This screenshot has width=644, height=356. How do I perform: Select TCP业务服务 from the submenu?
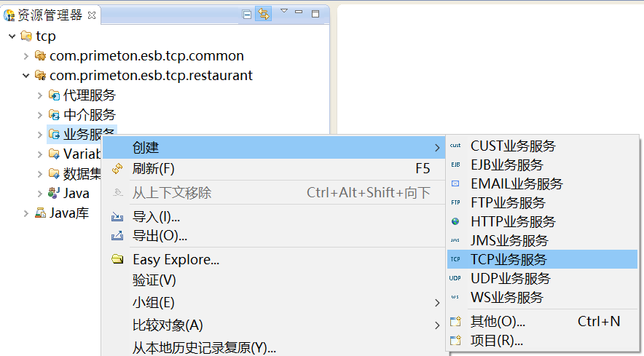(x=508, y=259)
